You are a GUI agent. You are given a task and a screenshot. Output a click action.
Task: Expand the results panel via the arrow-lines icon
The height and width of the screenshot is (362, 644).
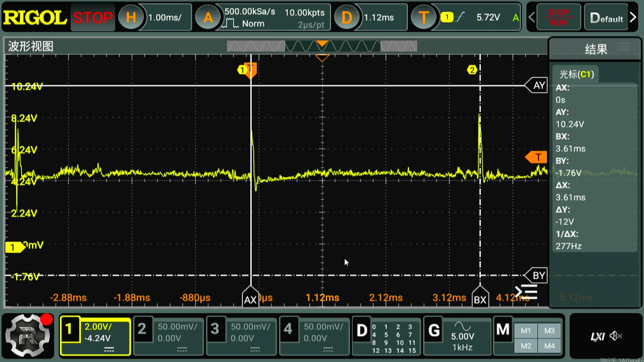tap(527, 292)
